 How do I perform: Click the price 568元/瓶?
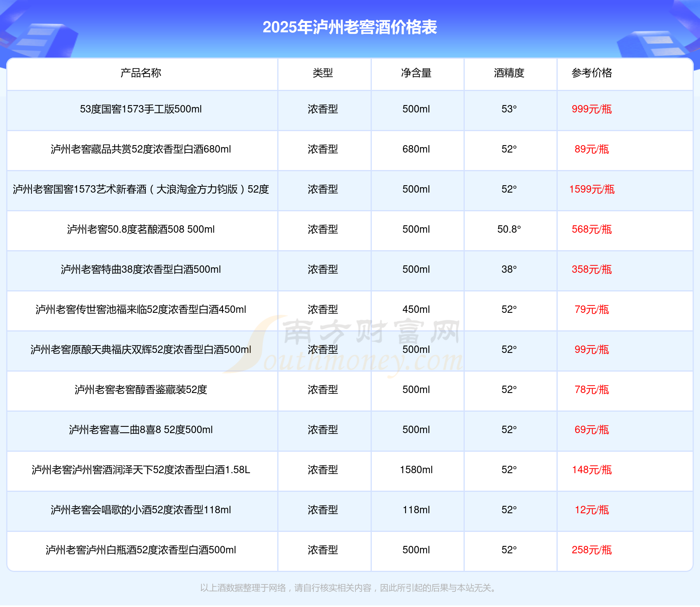tap(591, 229)
